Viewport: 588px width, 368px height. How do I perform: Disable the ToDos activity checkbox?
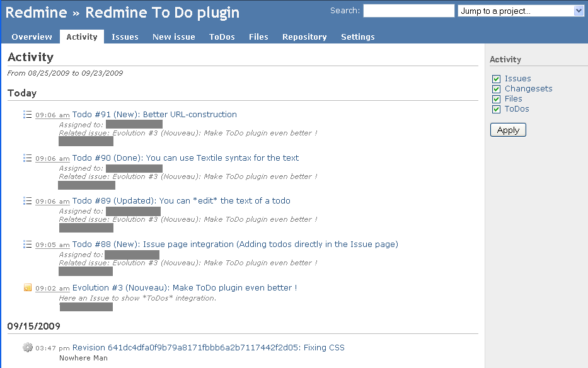[x=496, y=109]
